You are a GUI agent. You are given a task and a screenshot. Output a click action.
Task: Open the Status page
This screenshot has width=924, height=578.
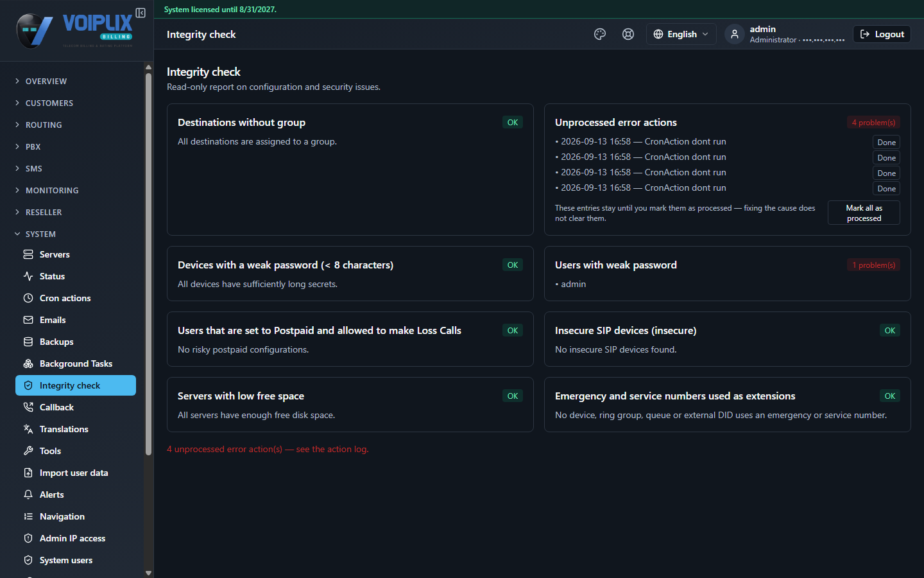coord(76,276)
